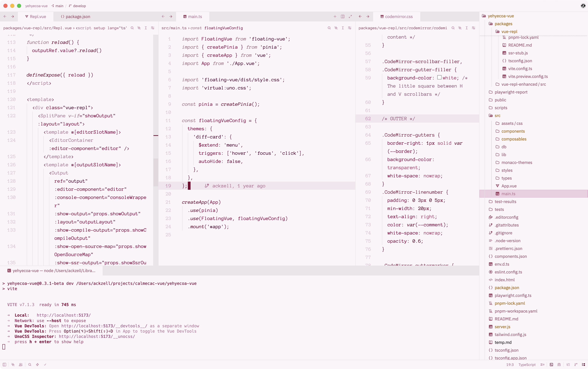Screen dimensions: 588x369
Task: Zoom the main.ts pane with expand icon
Action: coord(350,16)
